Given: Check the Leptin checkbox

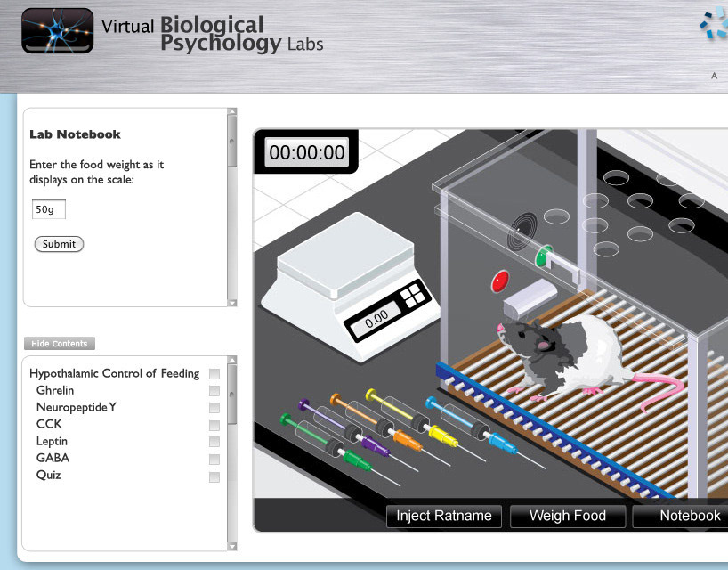Looking at the screenshot, I should coord(214,442).
